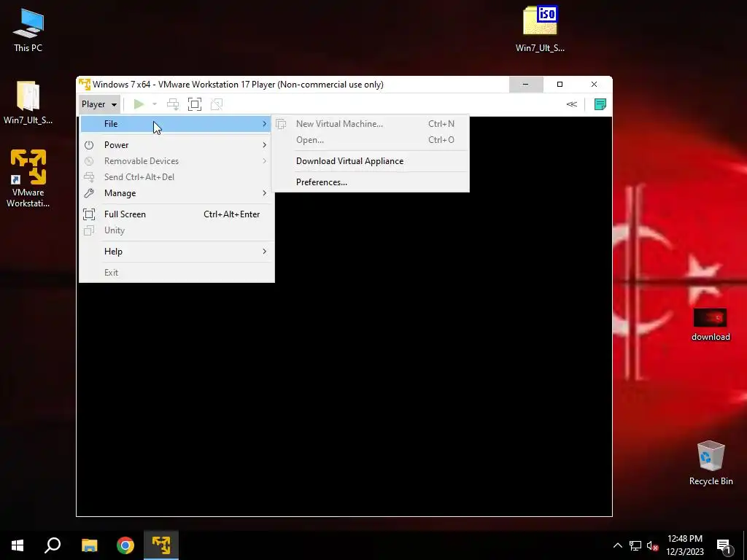Viewport: 747px width, 560px height.
Task: Select Unity menu entry
Action: tap(177, 230)
